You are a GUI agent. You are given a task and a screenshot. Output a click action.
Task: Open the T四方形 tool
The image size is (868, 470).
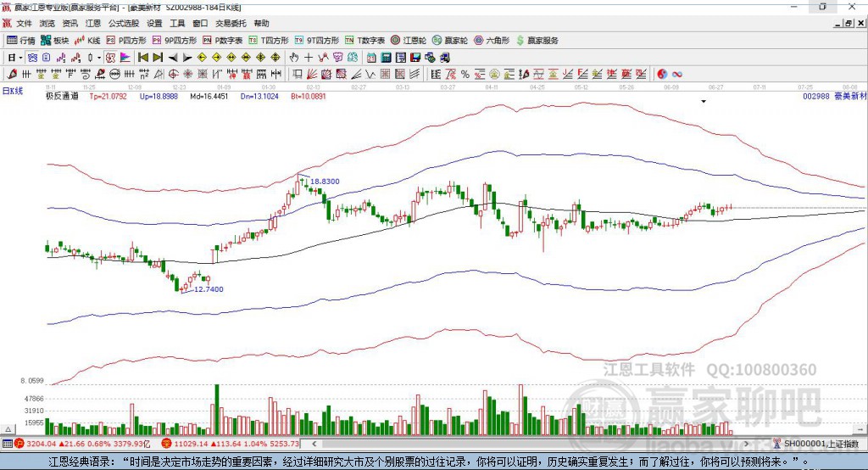click(269, 41)
